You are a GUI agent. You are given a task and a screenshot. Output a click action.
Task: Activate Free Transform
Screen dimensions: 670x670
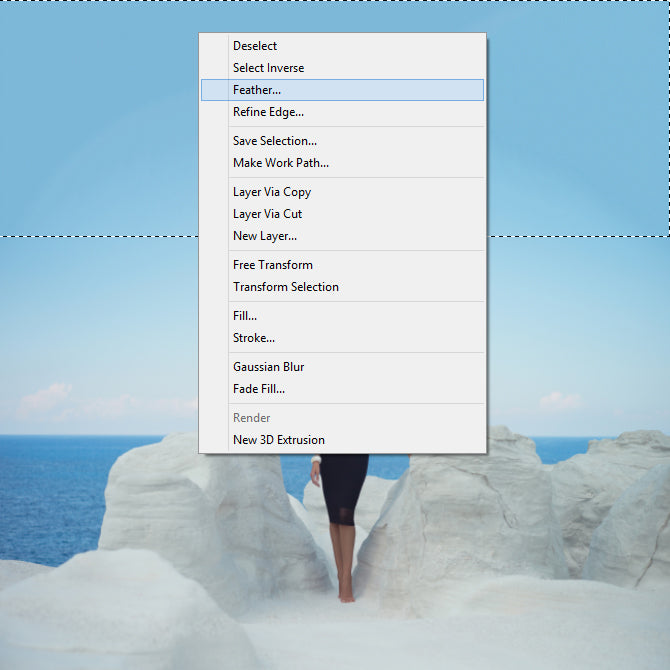click(342, 265)
